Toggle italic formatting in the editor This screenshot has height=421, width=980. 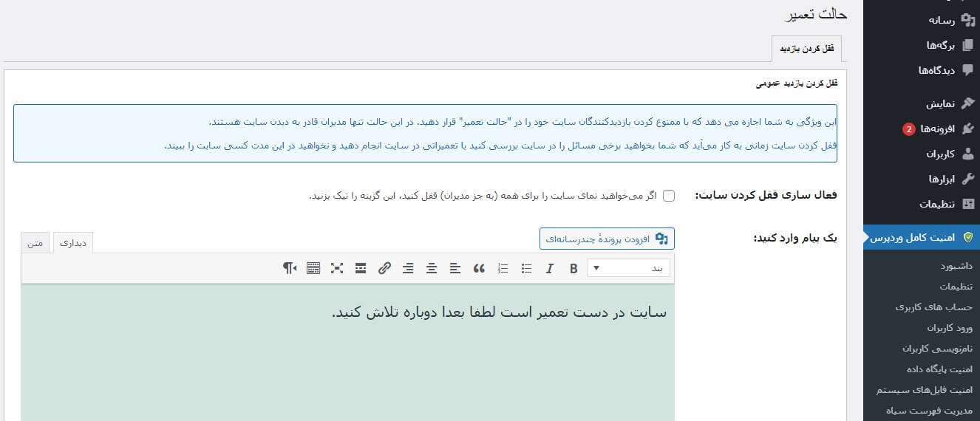[x=550, y=268]
